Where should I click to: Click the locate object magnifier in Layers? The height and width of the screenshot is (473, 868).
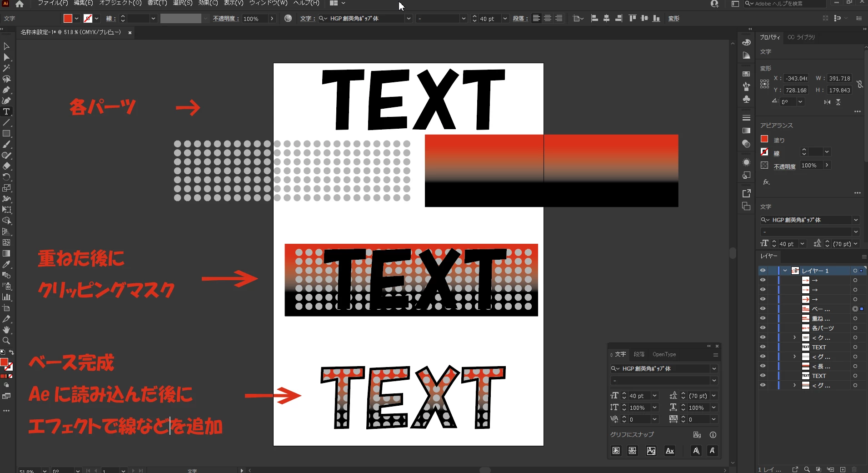[807, 469]
